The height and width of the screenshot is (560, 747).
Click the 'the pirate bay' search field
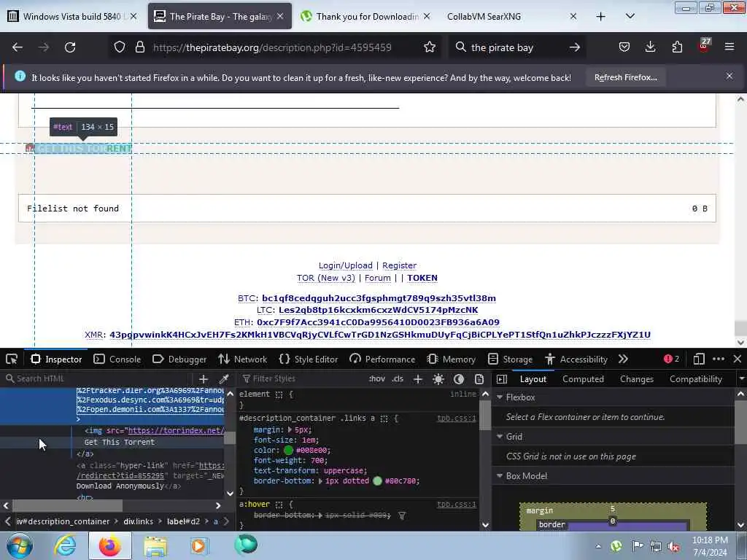pyautogui.click(x=516, y=47)
